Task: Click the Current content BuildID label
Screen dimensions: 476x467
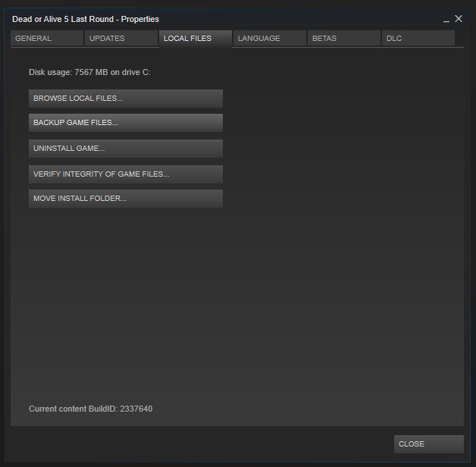Action: [x=73, y=409]
